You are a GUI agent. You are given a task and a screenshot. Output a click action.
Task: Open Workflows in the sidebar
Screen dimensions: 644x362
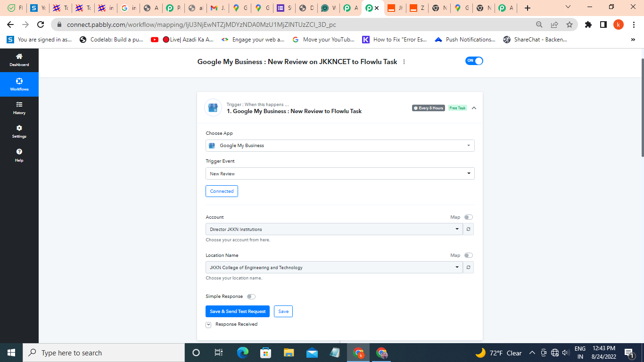pyautogui.click(x=19, y=84)
